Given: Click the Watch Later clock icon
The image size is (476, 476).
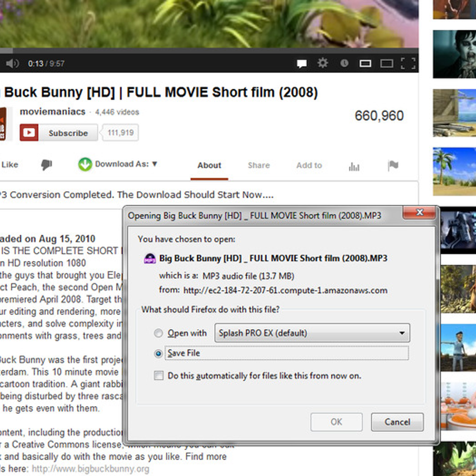Looking at the screenshot, I should [x=344, y=63].
